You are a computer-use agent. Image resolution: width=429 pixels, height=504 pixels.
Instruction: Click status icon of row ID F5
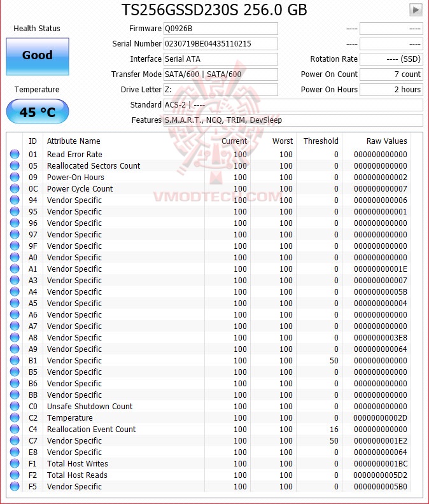[x=15, y=486]
